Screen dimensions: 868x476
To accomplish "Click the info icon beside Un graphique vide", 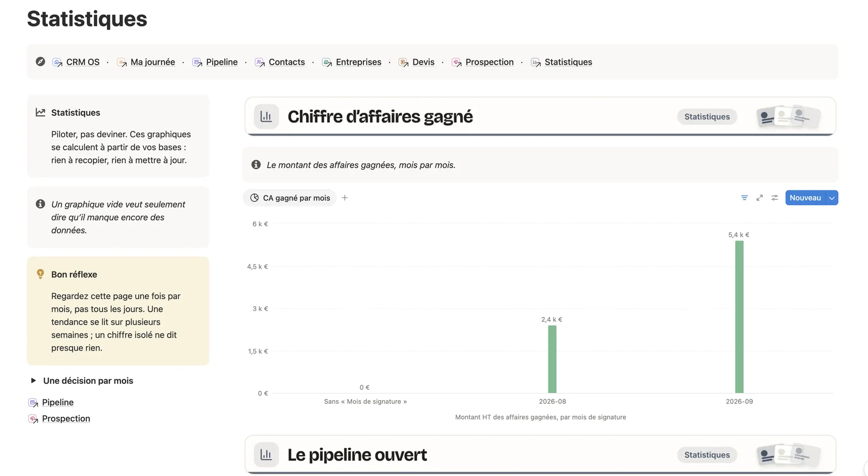I will pyautogui.click(x=40, y=204).
